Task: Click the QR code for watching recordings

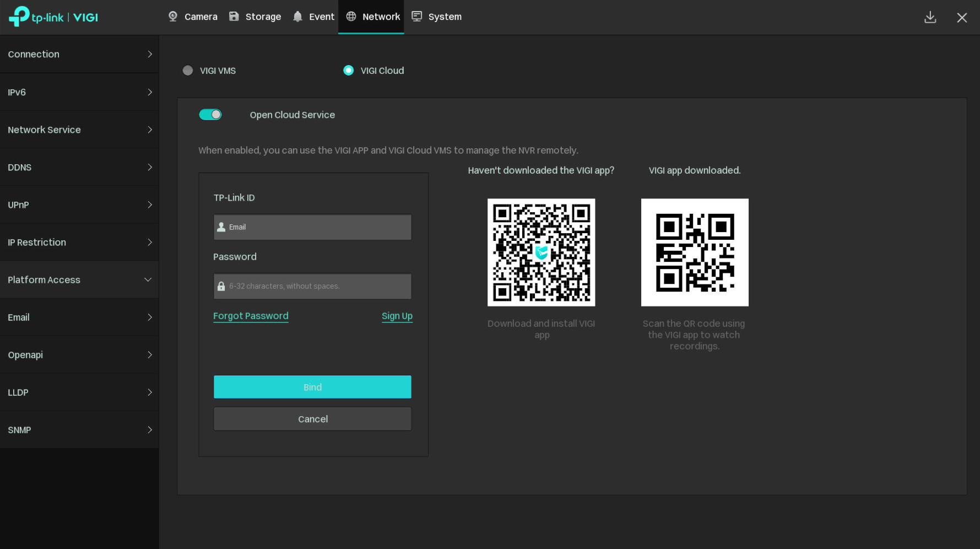Action: click(x=695, y=252)
